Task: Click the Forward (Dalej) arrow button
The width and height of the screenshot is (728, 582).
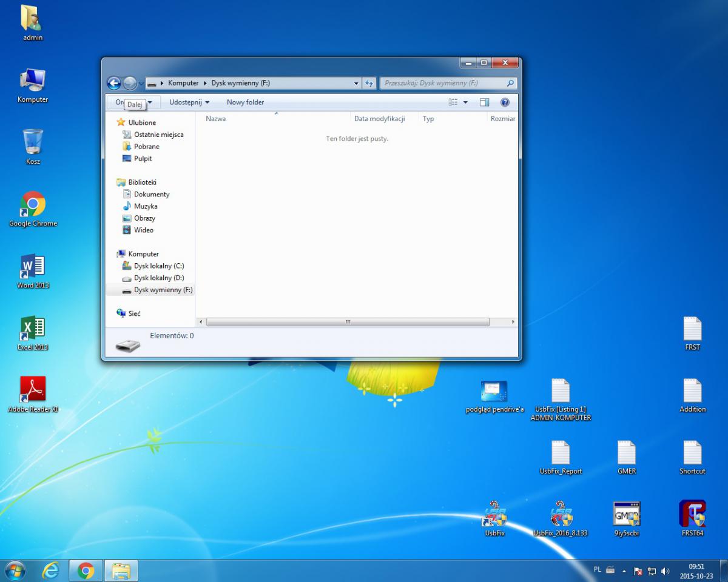Action: coord(130,83)
